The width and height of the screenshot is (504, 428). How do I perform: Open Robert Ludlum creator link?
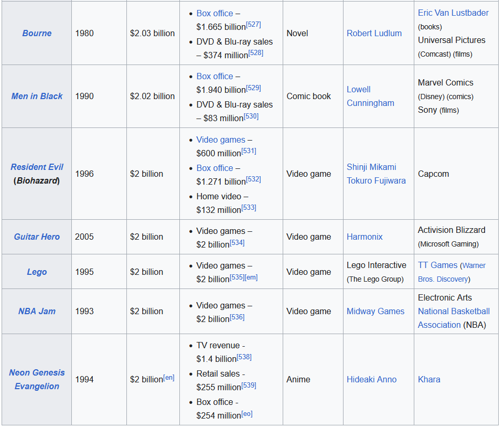click(374, 33)
